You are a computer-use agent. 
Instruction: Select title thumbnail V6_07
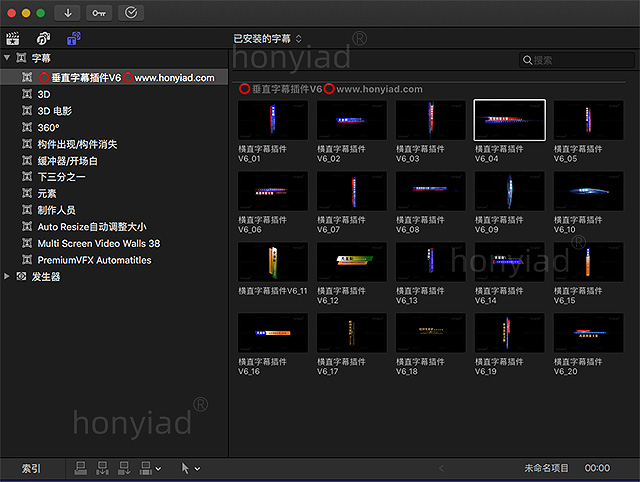click(352, 191)
